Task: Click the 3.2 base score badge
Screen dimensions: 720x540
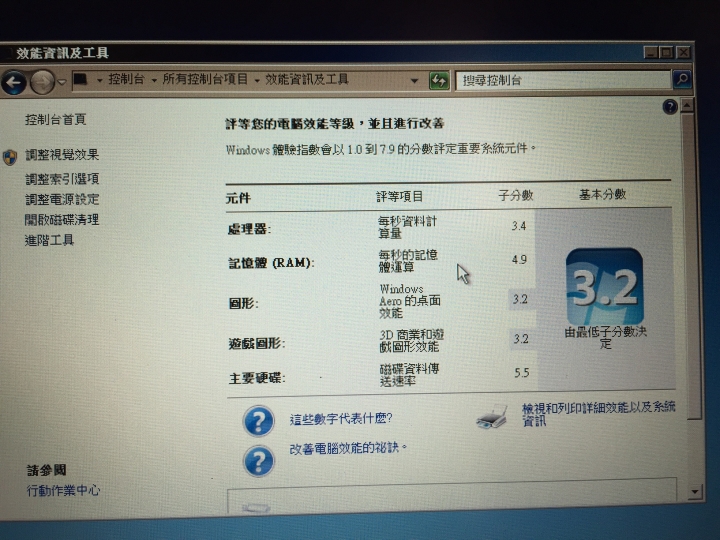Action: tap(605, 287)
